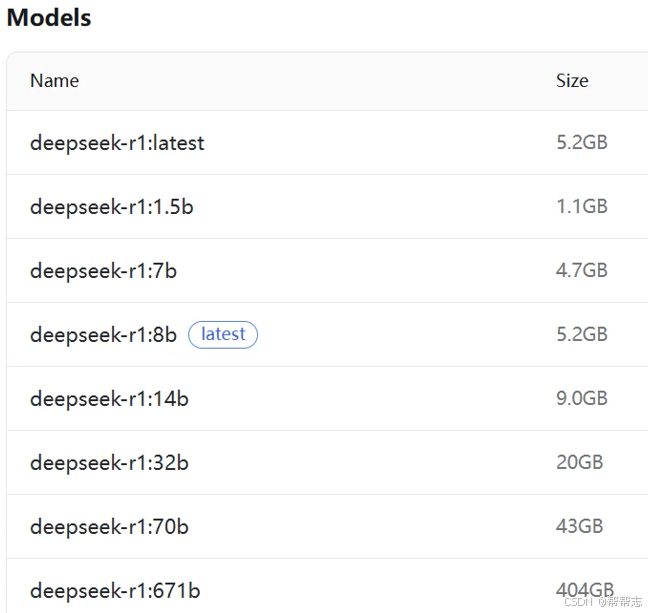The width and height of the screenshot is (648, 613).
Task: Select the 43GB size value
Action: pyautogui.click(x=579, y=526)
